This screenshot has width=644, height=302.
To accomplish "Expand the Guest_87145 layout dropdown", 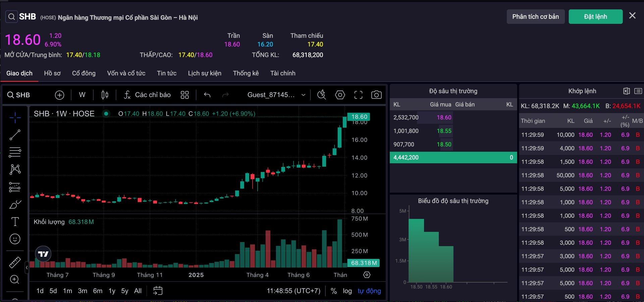I will coord(303,95).
